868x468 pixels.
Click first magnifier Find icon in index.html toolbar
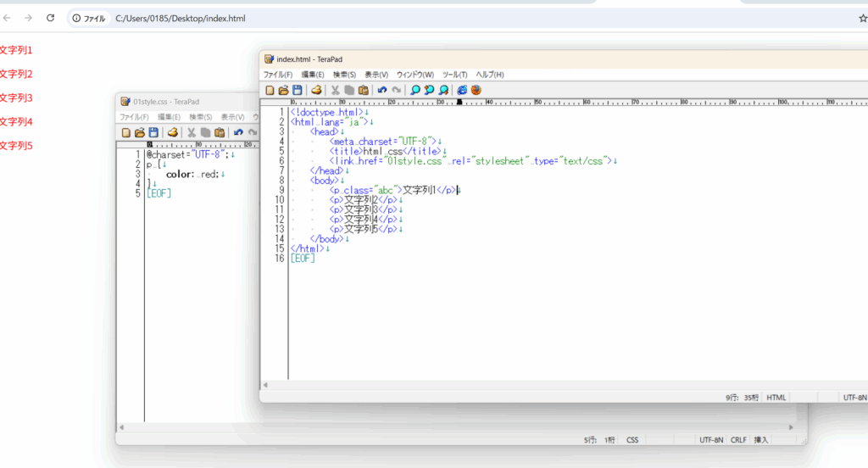[x=415, y=89]
